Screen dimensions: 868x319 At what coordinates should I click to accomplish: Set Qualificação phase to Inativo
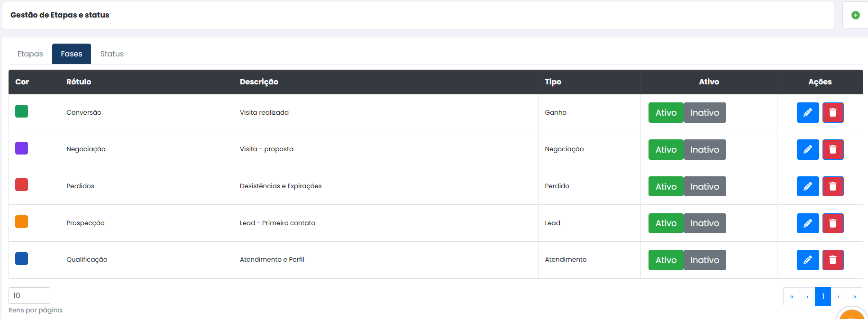(705, 260)
